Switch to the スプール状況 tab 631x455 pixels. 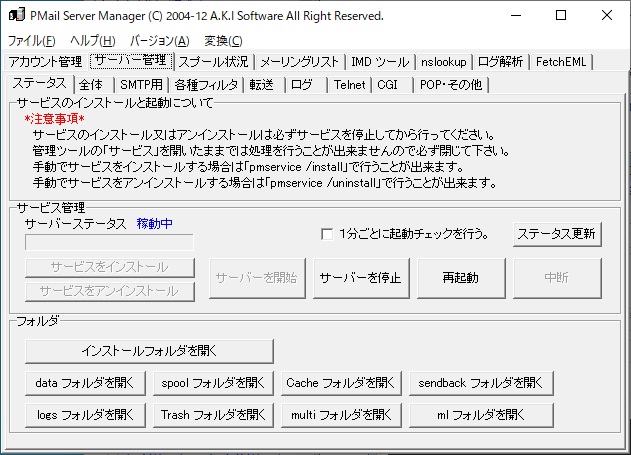click(214, 62)
